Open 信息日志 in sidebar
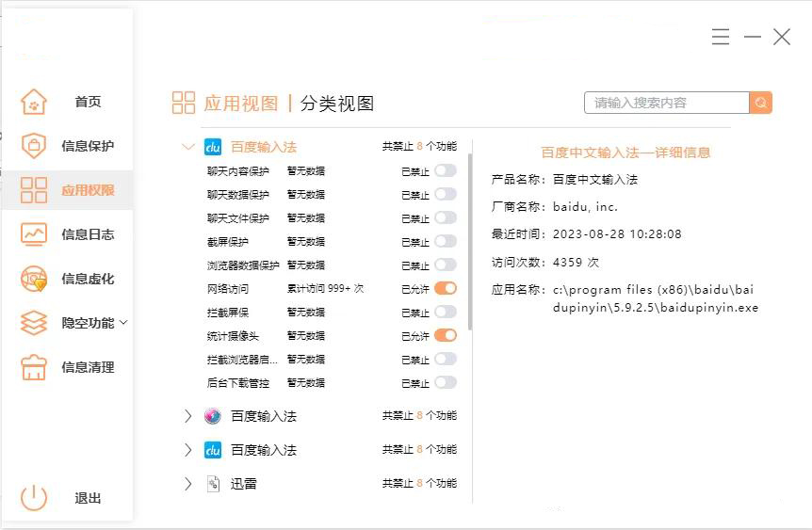This screenshot has width=812, height=530. tap(88, 234)
